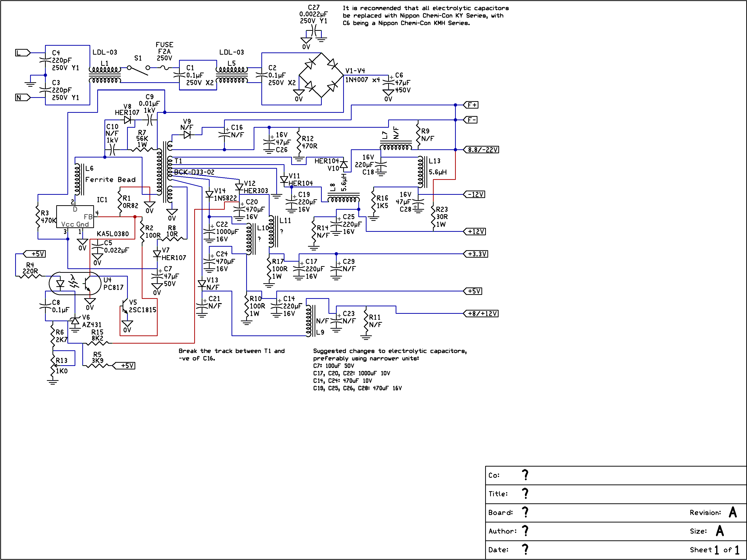Select the R3 470K resistor

38,217
